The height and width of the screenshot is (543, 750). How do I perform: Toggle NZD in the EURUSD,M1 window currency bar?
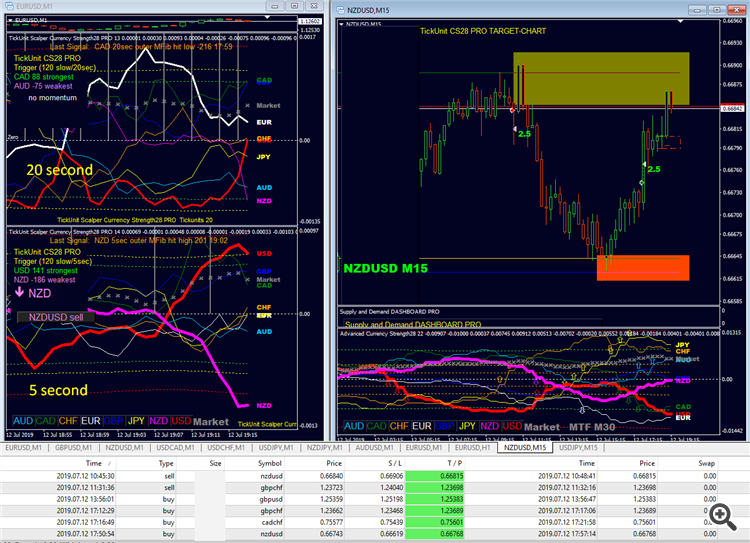click(158, 421)
